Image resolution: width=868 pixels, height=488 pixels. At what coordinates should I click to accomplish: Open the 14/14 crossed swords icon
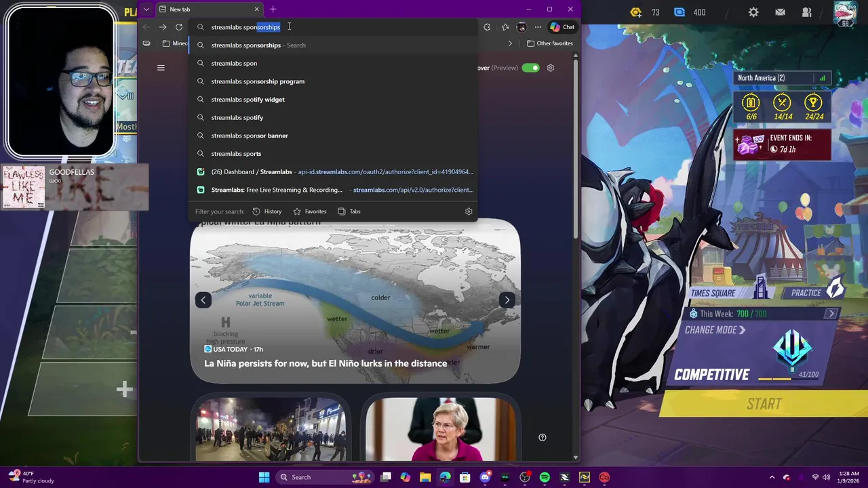783,107
